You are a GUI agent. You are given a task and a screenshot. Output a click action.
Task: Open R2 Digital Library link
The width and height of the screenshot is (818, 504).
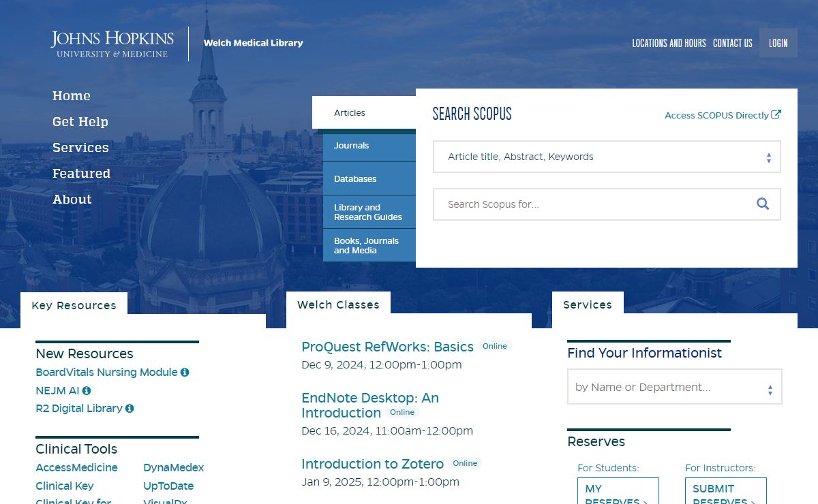[79, 409]
